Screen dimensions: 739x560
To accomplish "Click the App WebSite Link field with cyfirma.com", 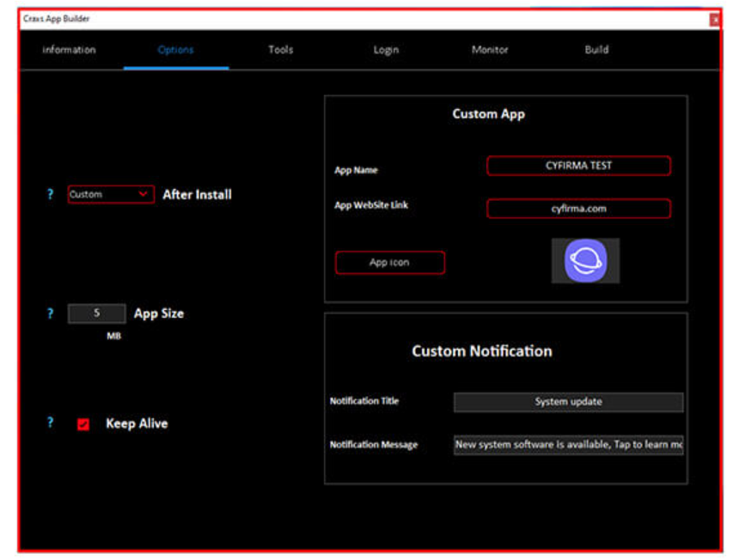I will [x=578, y=208].
